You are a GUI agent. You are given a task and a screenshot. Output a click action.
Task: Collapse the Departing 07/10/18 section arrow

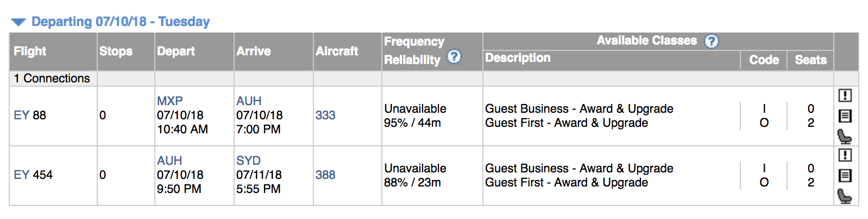18,22
